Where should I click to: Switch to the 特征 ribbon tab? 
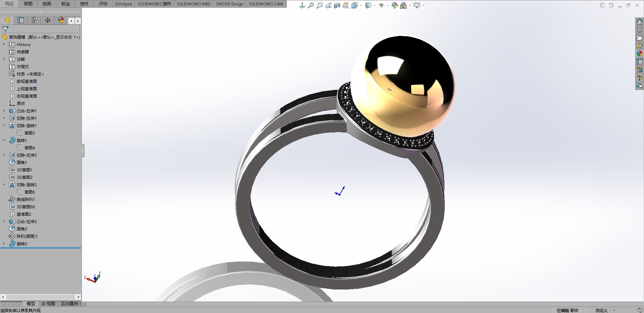9,4
